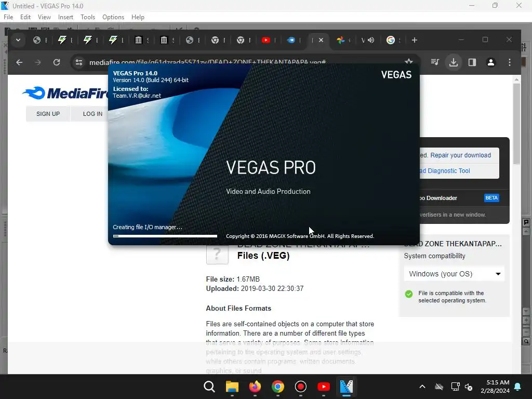This screenshot has width=532, height=399.
Task: Open File Explorer from the taskbar
Action: (232, 387)
